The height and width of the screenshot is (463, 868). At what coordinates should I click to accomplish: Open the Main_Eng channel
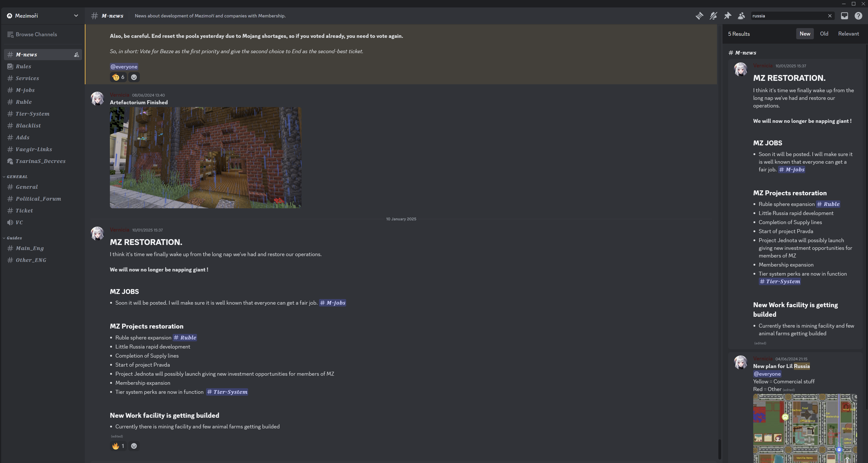[43, 248]
